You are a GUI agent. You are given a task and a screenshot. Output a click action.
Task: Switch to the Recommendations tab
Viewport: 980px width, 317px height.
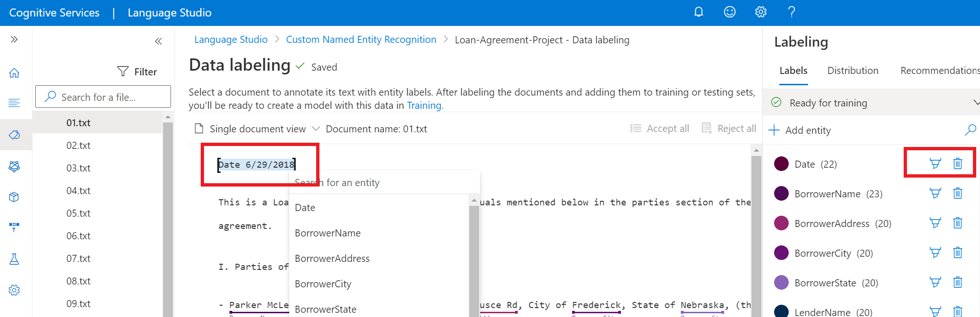point(939,71)
